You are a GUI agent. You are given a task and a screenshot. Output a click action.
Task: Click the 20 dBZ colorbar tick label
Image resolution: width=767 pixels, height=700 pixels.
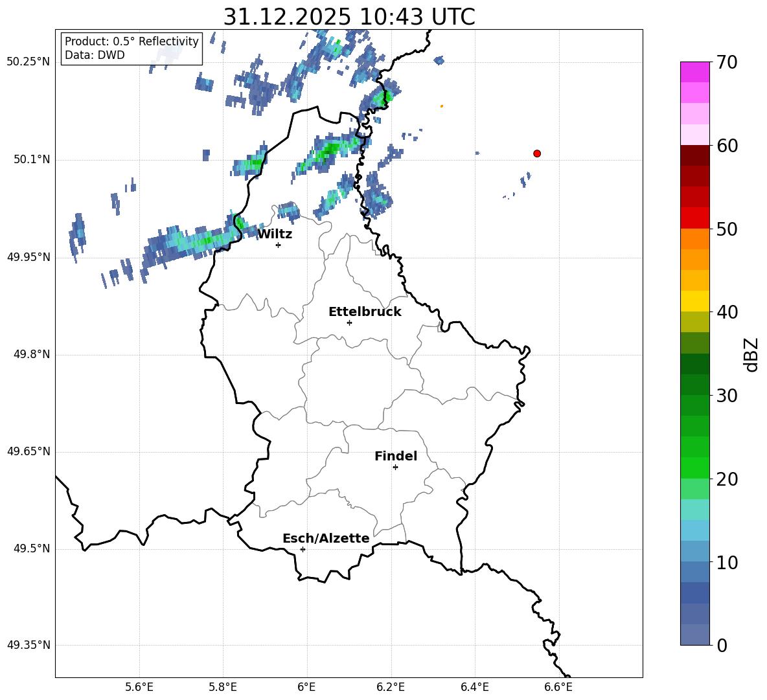click(x=727, y=479)
